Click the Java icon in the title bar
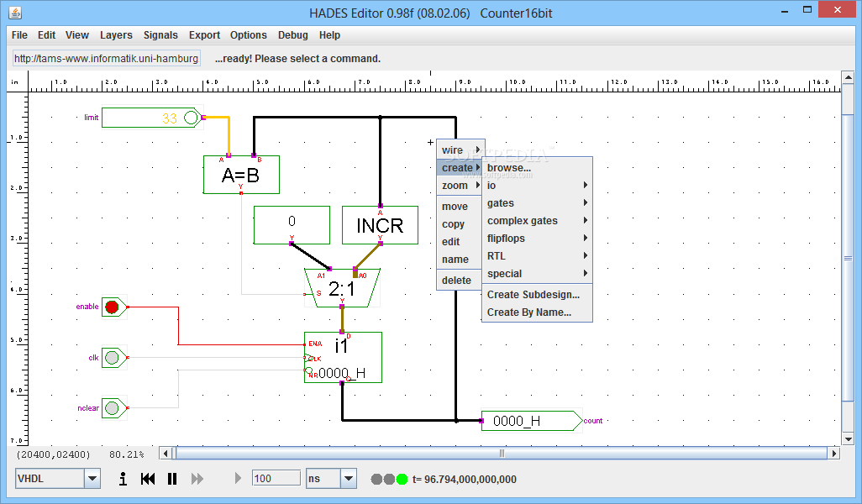Screen dimensions: 862x504 tap(15, 12)
